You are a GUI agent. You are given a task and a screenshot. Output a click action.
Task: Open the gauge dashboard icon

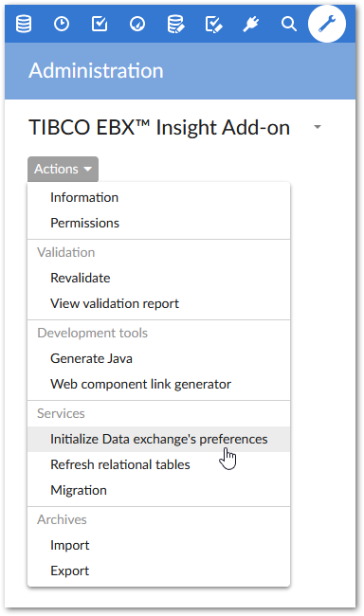tap(137, 24)
